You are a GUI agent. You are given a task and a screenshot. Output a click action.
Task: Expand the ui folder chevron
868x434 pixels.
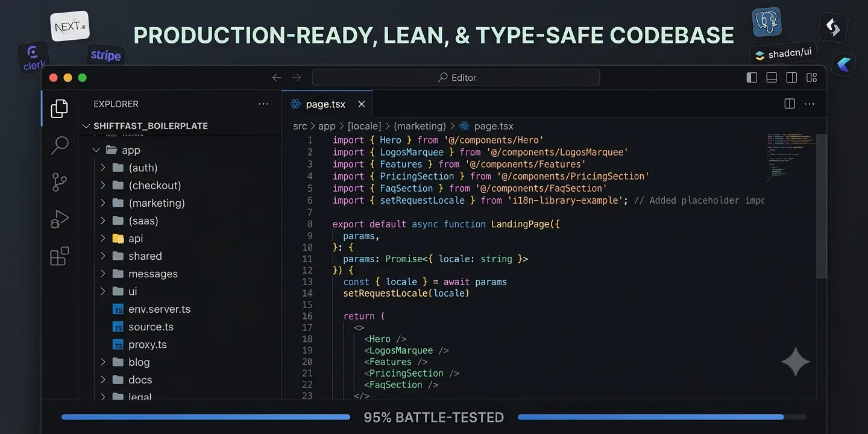click(x=103, y=291)
